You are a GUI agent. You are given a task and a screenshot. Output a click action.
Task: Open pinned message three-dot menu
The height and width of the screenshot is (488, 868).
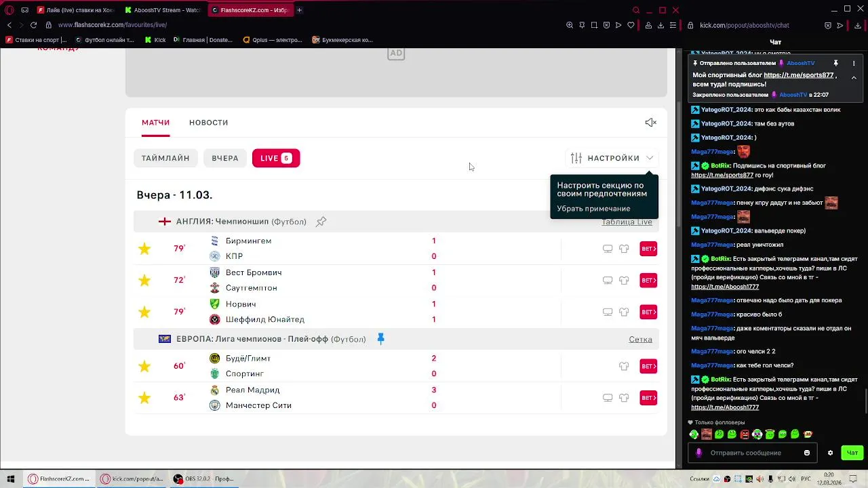[x=853, y=63]
